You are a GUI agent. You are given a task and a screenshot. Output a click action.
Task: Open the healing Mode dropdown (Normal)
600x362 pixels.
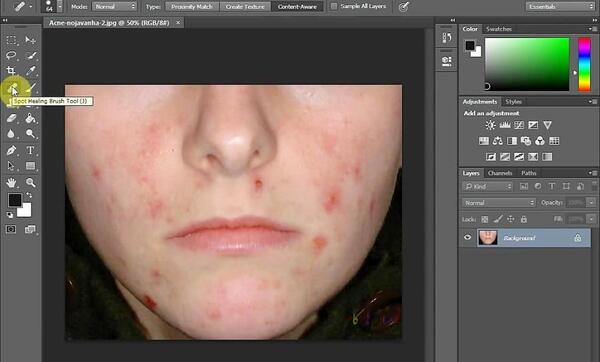click(114, 7)
